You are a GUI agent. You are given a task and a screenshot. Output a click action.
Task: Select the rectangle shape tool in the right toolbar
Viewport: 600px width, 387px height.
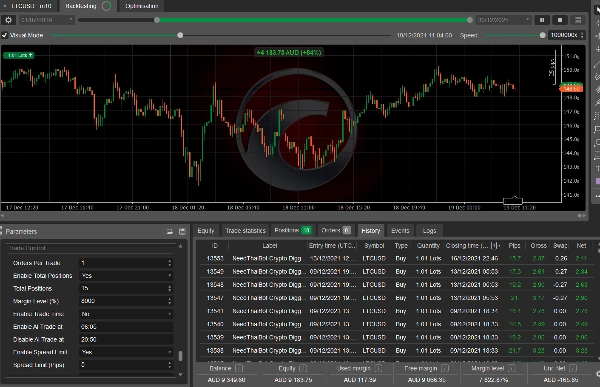[x=597, y=129]
